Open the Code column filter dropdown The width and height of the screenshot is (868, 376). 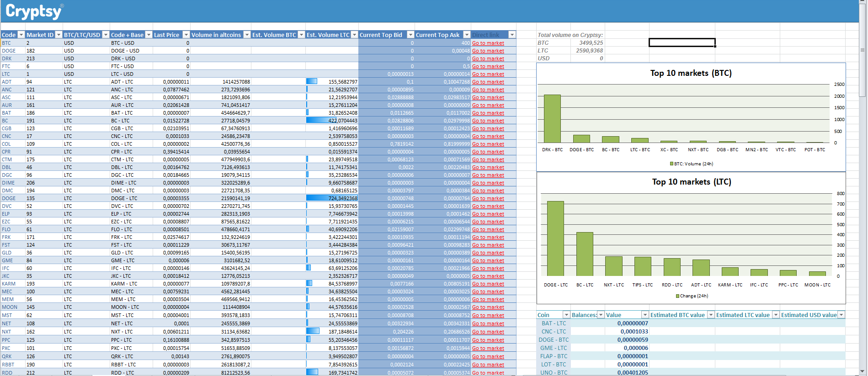[x=21, y=35]
